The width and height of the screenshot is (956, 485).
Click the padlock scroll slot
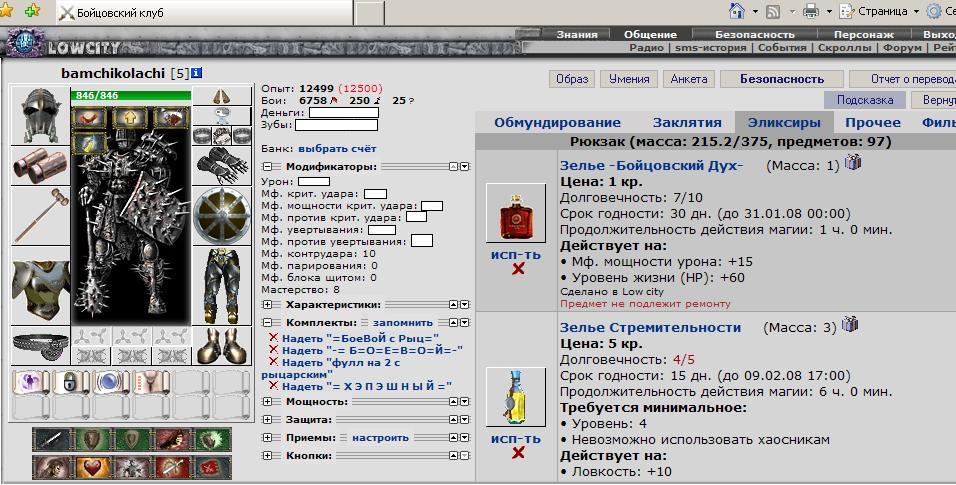click(x=71, y=383)
